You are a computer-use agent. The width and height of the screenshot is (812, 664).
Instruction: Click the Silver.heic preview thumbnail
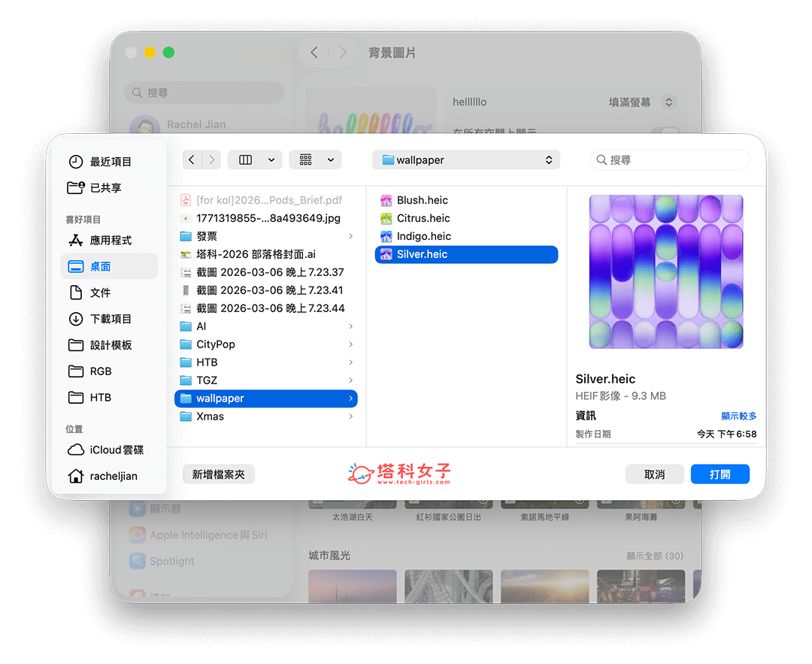coord(665,271)
